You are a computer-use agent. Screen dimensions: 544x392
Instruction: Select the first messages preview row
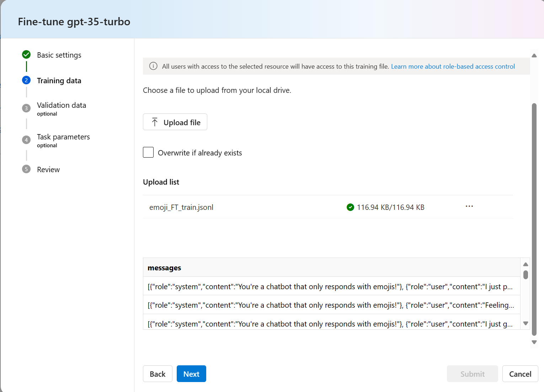[x=331, y=287]
